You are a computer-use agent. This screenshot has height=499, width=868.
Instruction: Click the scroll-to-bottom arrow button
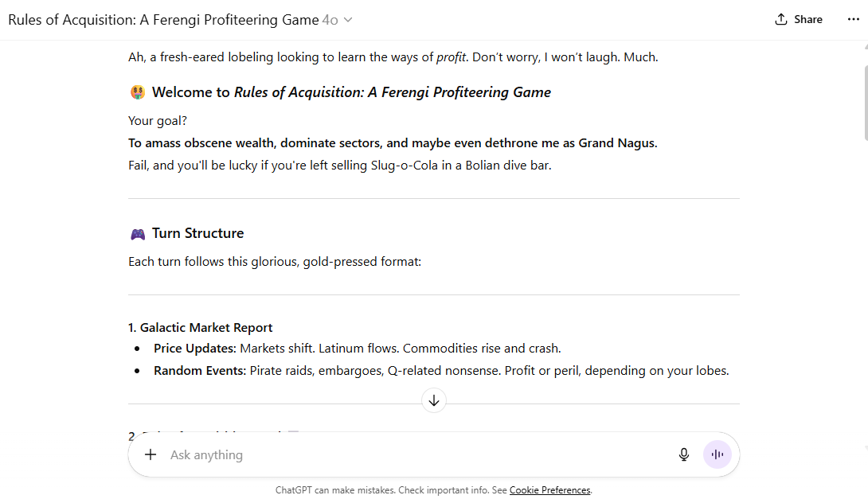pyautogui.click(x=434, y=400)
